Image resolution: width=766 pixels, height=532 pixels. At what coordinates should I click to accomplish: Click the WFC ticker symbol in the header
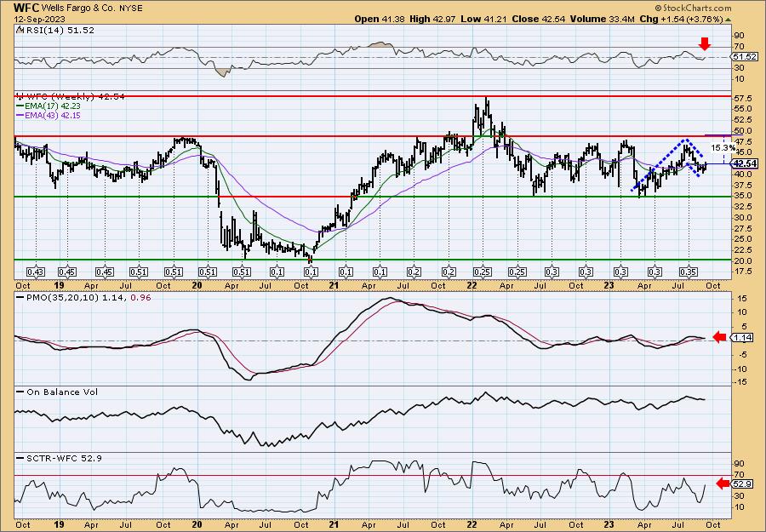tap(27, 8)
